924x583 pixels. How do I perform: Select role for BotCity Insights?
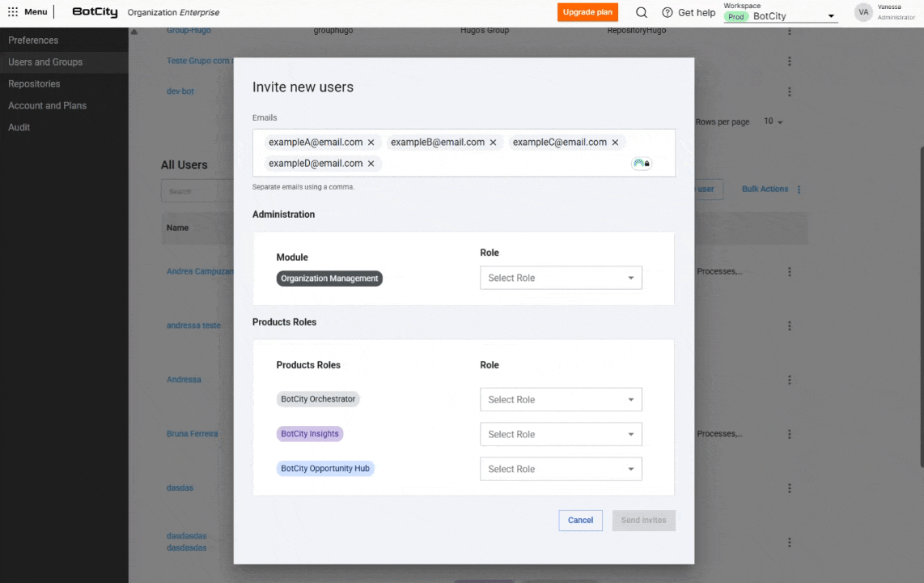(x=561, y=434)
